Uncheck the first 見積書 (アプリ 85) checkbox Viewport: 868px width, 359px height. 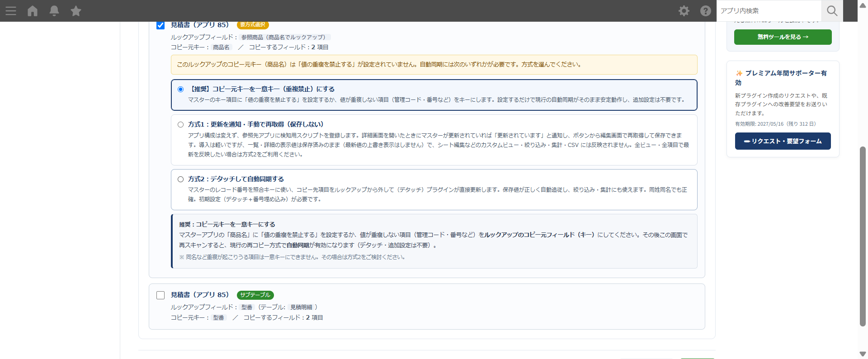160,25
